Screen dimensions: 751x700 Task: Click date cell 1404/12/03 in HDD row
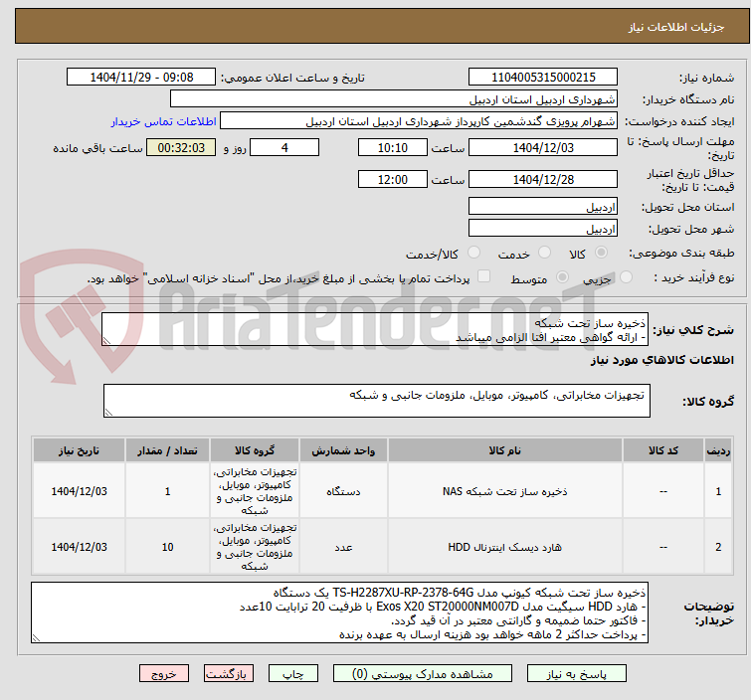pyautogui.click(x=79, y=547)
